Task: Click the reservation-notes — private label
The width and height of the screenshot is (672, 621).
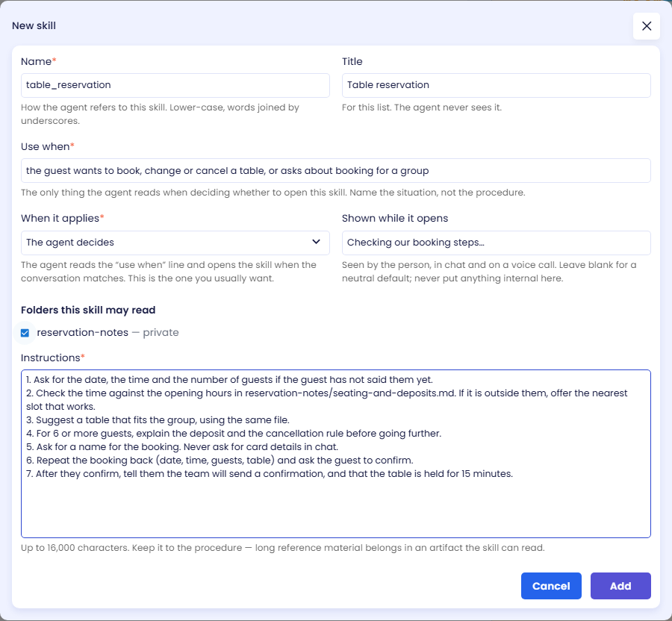Action: click(108, 332)
